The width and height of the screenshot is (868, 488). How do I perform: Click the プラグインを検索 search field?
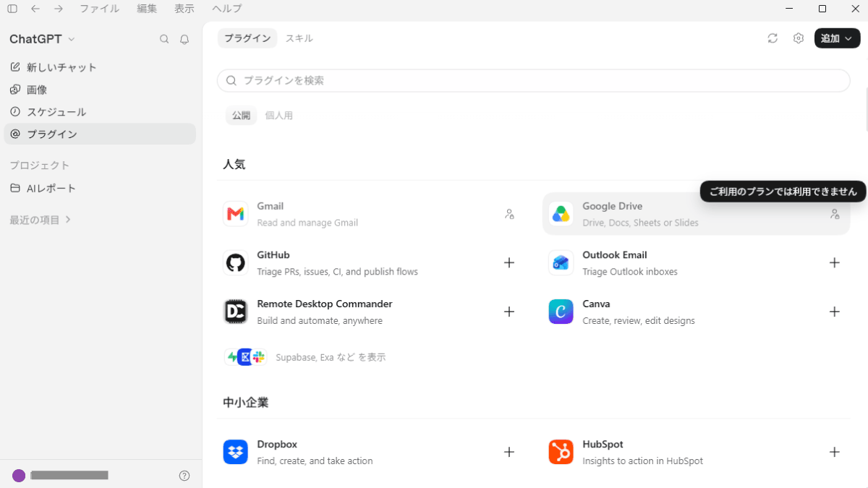point(534,81)
